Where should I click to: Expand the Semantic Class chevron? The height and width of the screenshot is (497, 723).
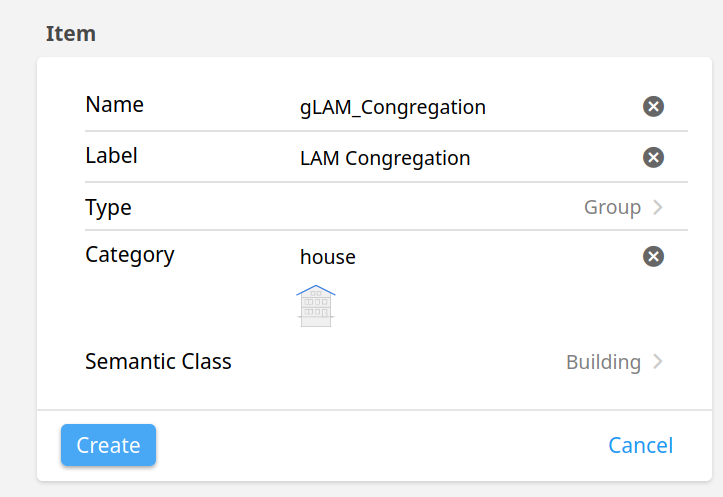click(x=658, y=362)
